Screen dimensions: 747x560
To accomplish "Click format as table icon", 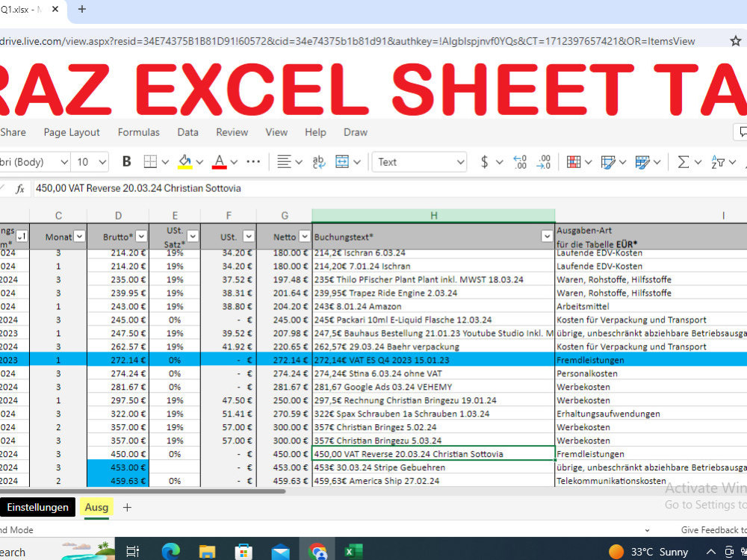I will [x=608, y=162].
